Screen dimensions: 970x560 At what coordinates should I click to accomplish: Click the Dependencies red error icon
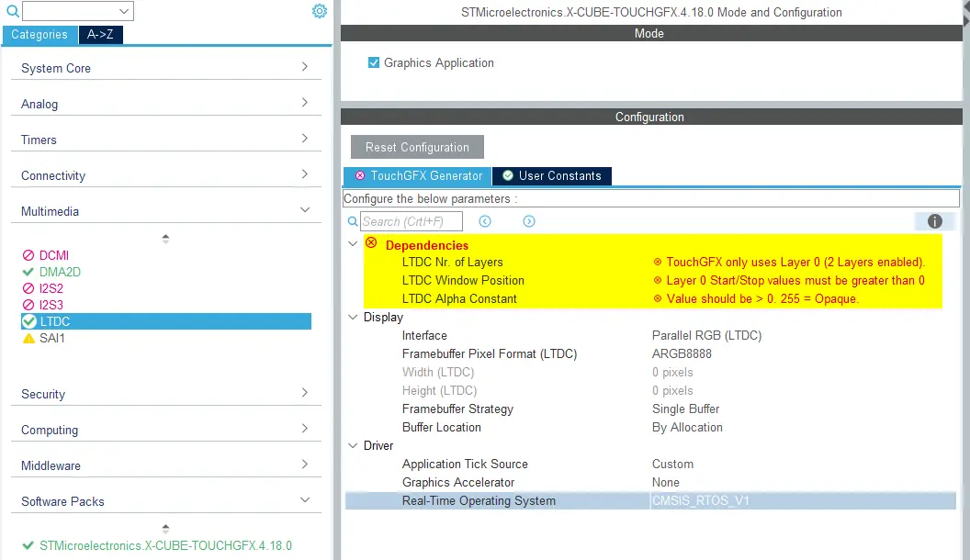(x=371, y=243)
